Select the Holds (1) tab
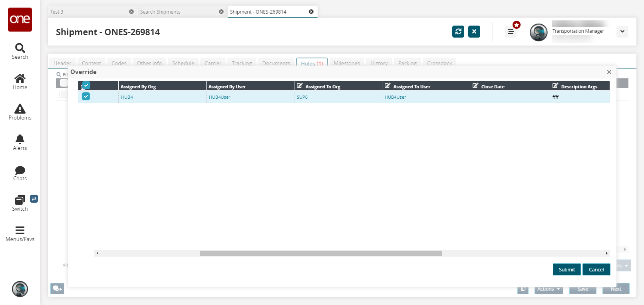The image size is (644, 305). click(312, 63)
